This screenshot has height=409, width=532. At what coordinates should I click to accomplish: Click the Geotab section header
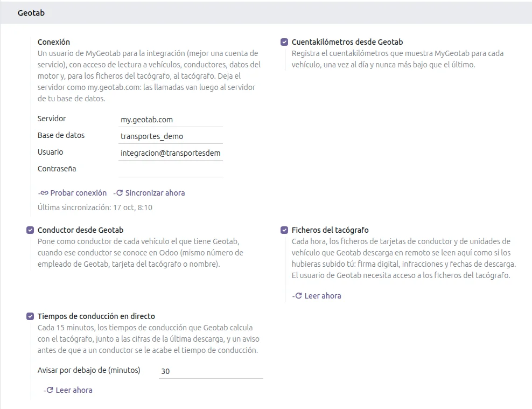pyautogui.click(x=31, y=13)
